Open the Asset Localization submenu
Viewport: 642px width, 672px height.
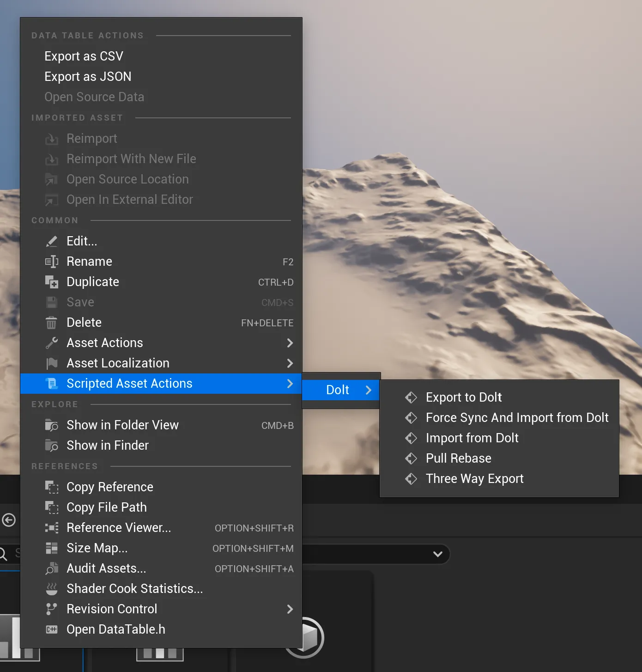(290, 363)
